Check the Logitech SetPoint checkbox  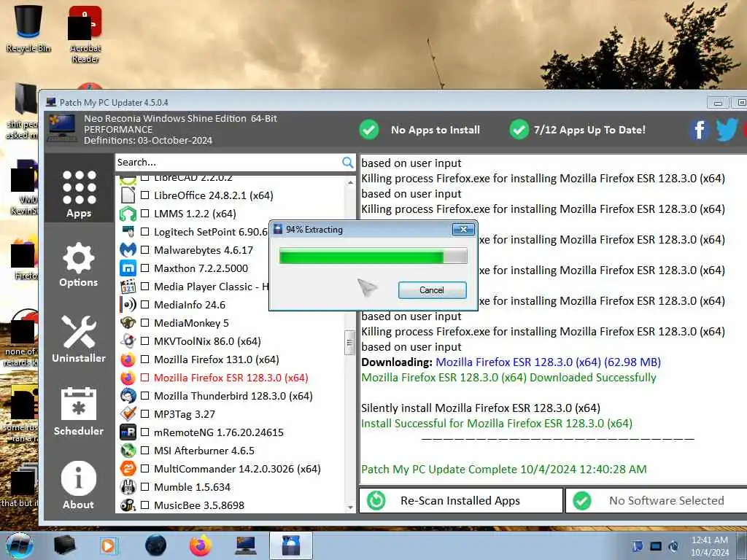145,232
